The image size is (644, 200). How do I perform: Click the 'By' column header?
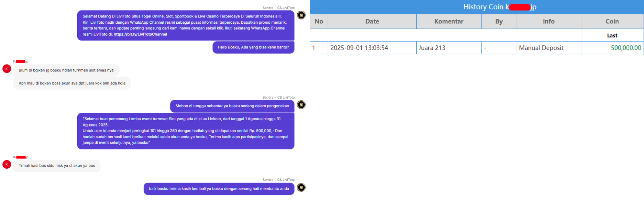pyautogui.click(x=499, y=22)
